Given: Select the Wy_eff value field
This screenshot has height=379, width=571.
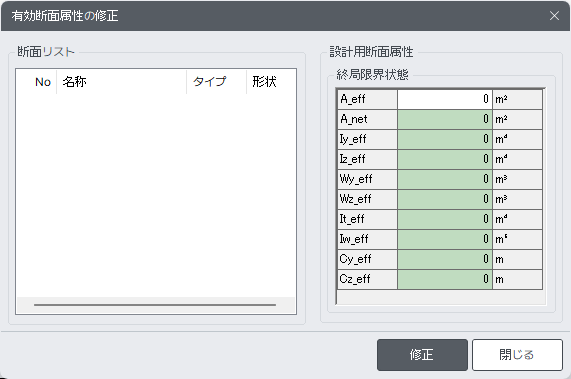Looking at the screenshot, I should [x=445, y=179].
